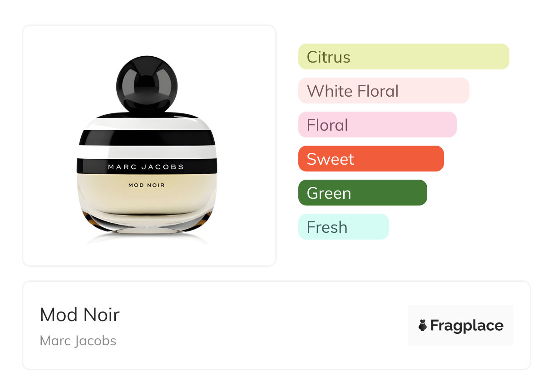
Task: Click the Mod Noir title text
Action: click(80, 315)
